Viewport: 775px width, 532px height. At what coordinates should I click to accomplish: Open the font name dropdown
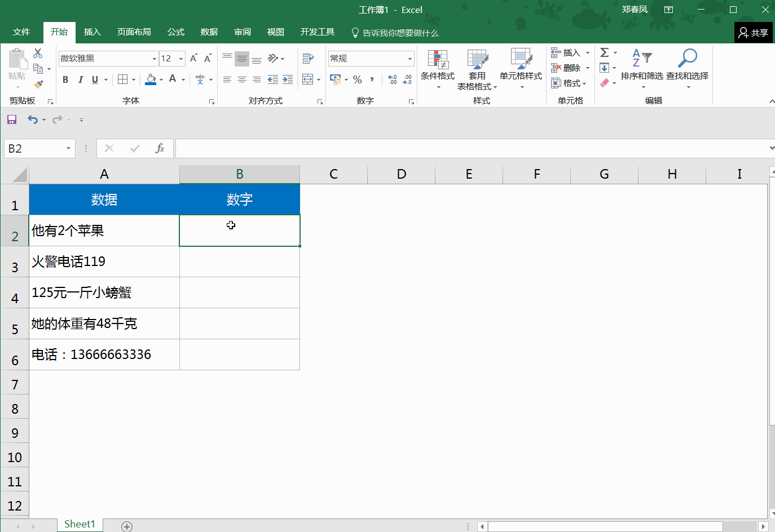click(x=154, y=59)
